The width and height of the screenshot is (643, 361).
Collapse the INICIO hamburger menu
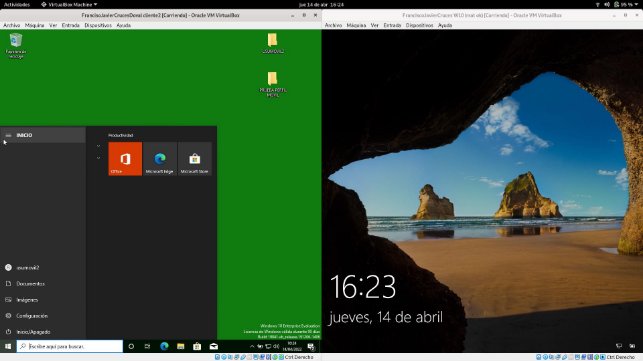click(x=8, y=135)
